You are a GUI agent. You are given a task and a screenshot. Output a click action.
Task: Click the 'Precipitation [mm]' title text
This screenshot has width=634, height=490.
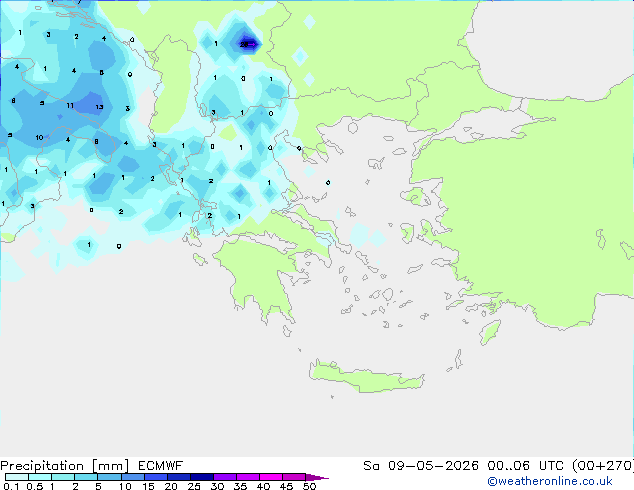coord(65,466)
